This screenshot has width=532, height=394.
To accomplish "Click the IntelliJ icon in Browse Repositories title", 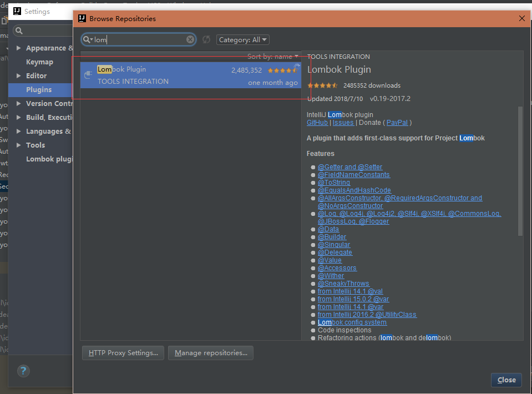I will click(x=82, y=18).
